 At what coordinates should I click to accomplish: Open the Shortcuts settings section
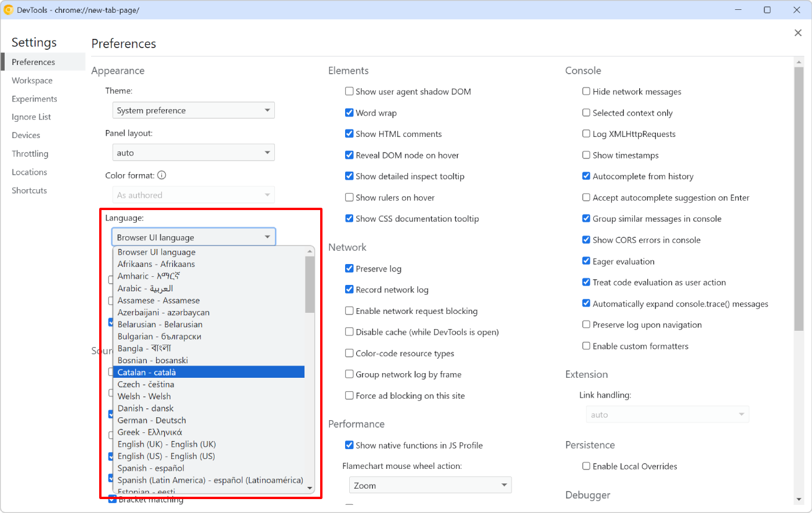[29, 190]
